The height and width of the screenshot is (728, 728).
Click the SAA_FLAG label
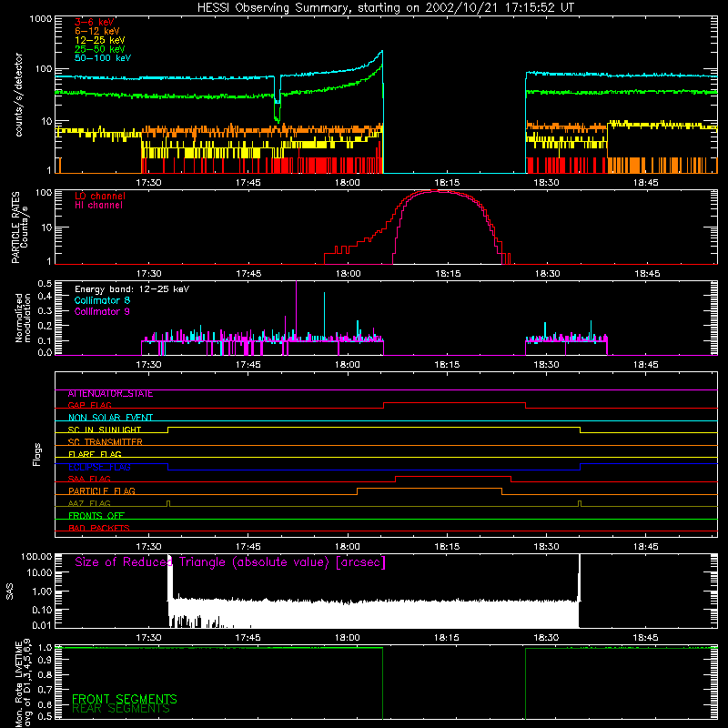89,480
